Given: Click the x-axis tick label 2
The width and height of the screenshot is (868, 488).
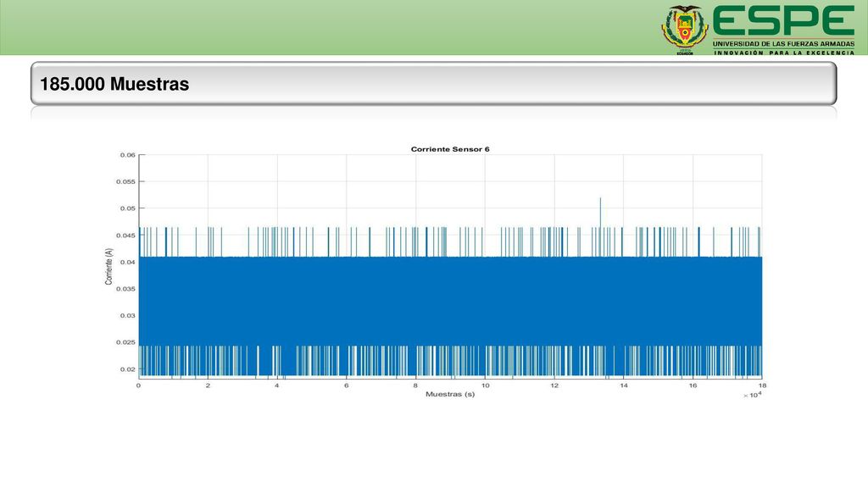Looking at the screenshot, I should [209, 385].
